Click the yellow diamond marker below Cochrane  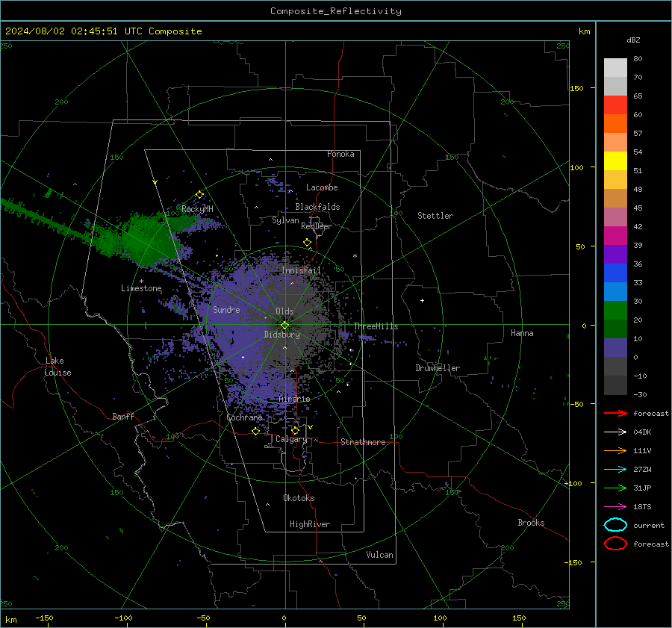click(x=255, y=431)
